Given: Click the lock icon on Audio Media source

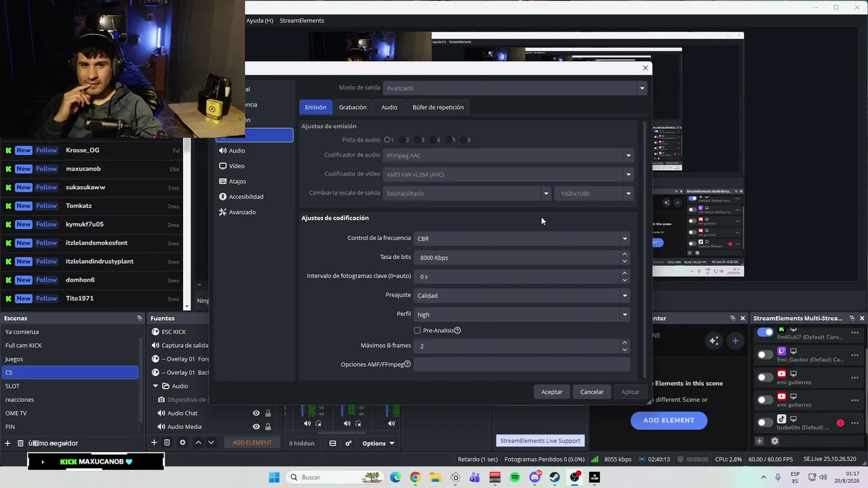Looking at the screenshot, I should [x=268, y=426].
